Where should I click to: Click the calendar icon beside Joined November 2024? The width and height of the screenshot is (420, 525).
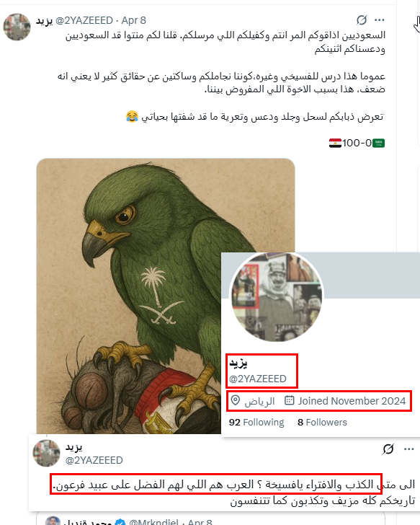[x=289, y=400]
